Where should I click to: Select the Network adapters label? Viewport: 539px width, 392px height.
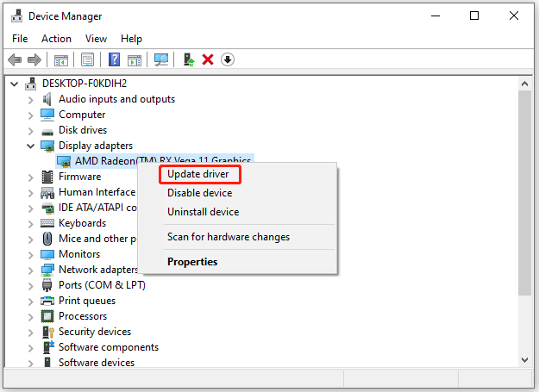(x=98, y=270)
